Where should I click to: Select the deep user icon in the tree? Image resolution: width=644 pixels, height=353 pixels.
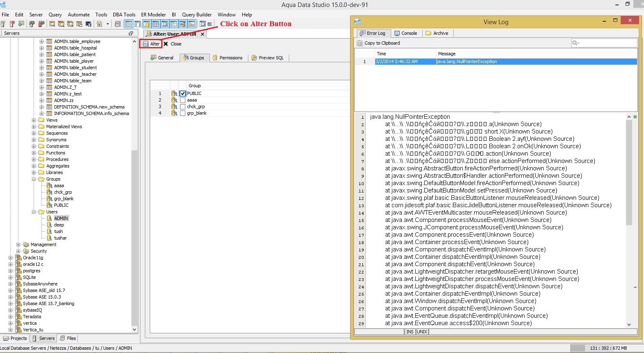50,225
